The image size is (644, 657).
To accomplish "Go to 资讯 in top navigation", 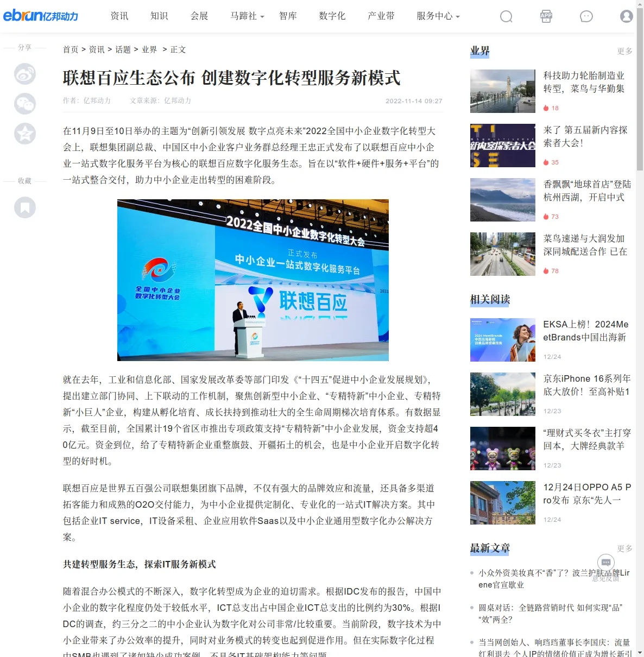I will (119, 16).
